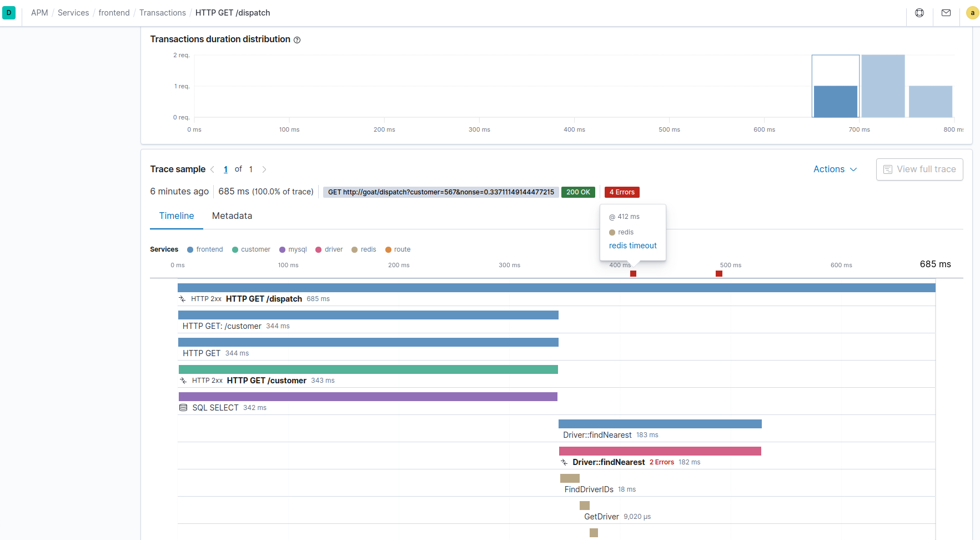The width and height of the screenshot is (980, 540).
Task: Click the next trace sample chevron
Action: click(x=264, y=169)
